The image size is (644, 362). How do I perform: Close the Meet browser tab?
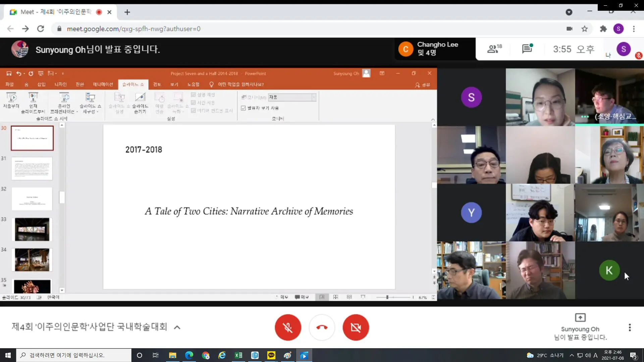pos(109,12)
